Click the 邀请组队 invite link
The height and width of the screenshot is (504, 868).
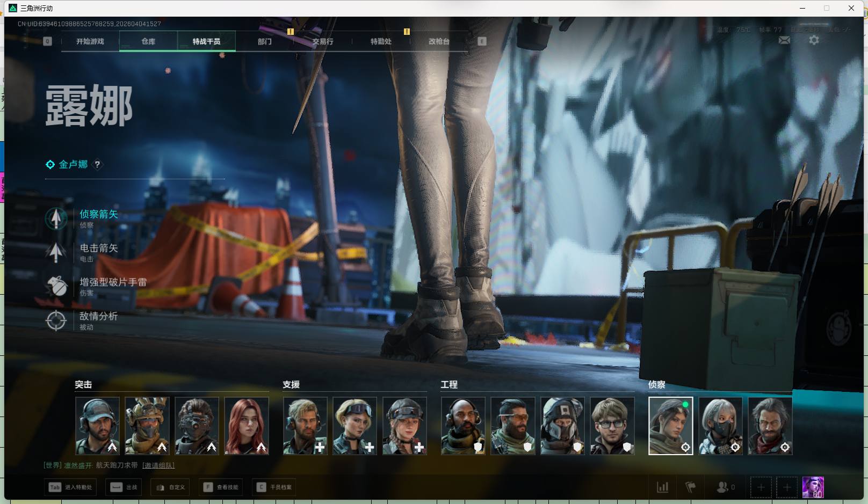(x=158, y=465)
